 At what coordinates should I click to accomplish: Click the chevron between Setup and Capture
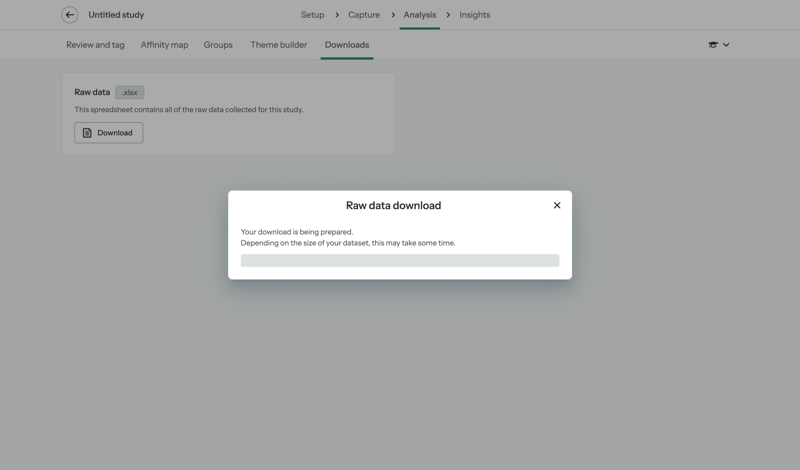[x=337, y=15]
